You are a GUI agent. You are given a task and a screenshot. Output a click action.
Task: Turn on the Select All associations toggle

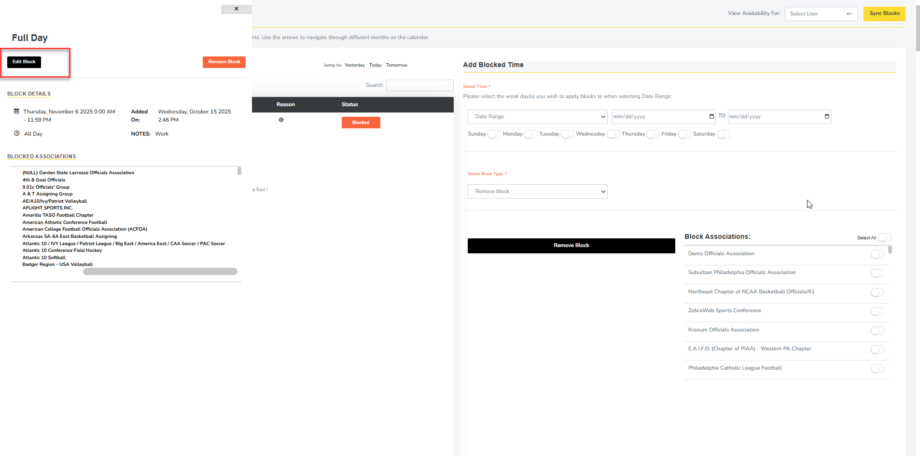[885, 238]
